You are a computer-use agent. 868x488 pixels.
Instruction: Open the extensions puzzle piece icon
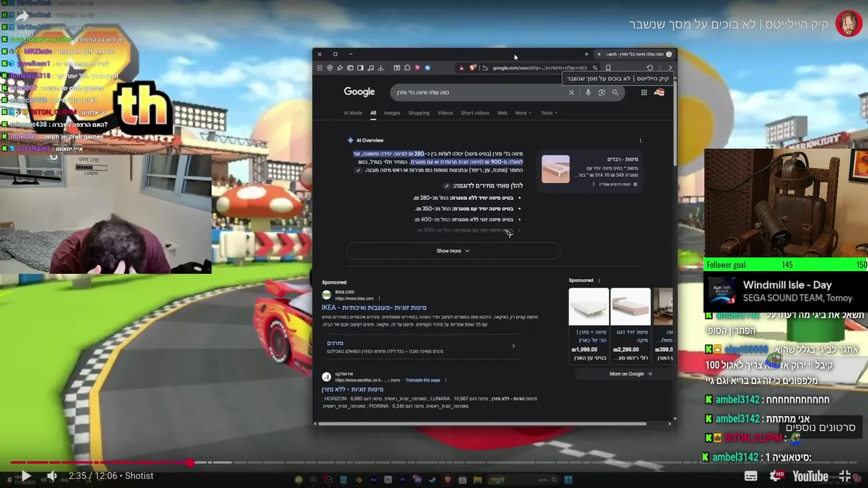[407, 68]
